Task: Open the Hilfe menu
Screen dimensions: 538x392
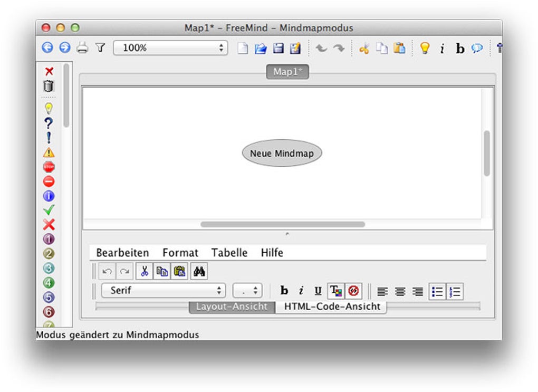Action: (272, 253)
